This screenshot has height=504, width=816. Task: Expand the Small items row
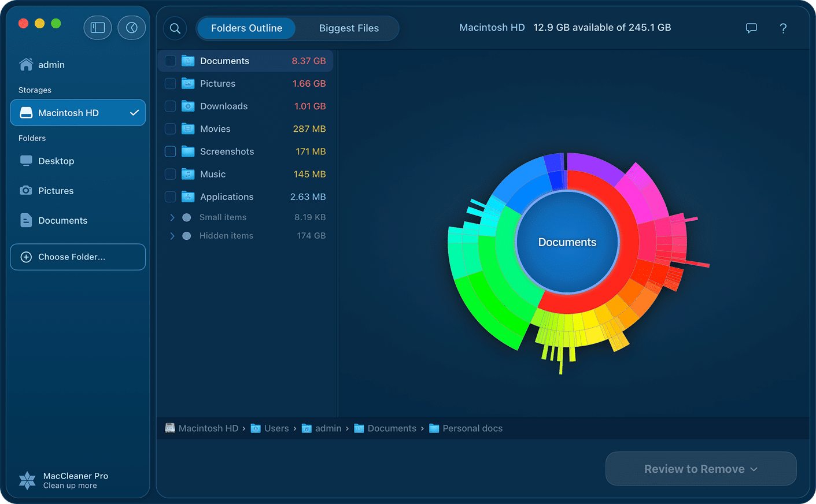pyautogui.click(x=172, y=217)
